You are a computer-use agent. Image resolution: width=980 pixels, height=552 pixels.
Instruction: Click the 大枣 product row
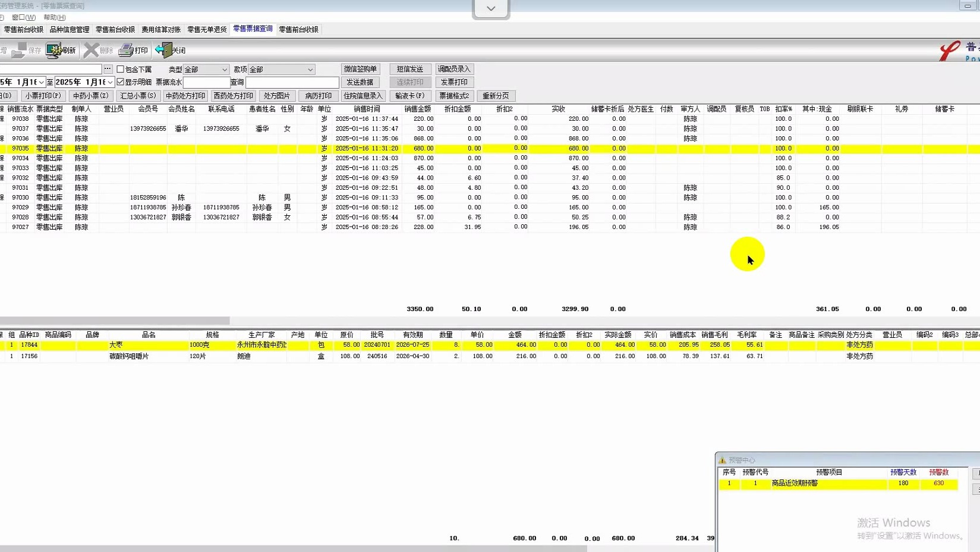490,345
